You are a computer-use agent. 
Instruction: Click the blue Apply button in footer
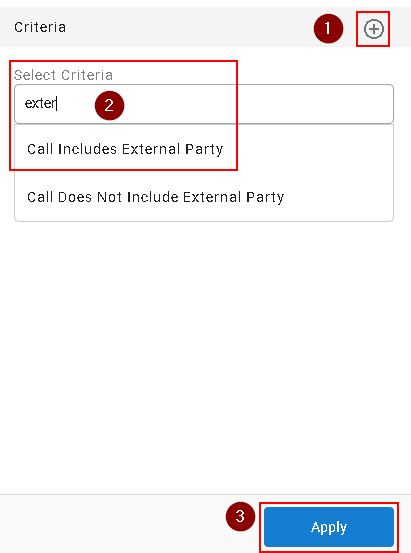tap(329, 527)
